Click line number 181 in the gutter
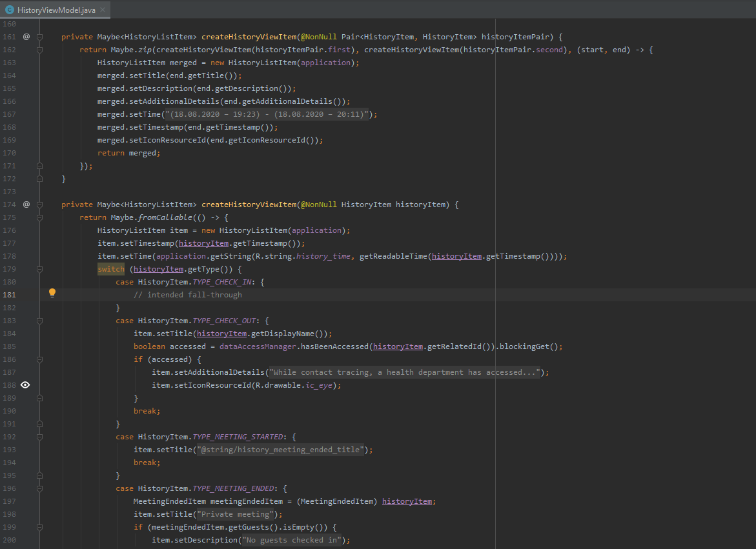Image resolution: width=756 pixels, height=549 pixels. (x=9, y=295)
